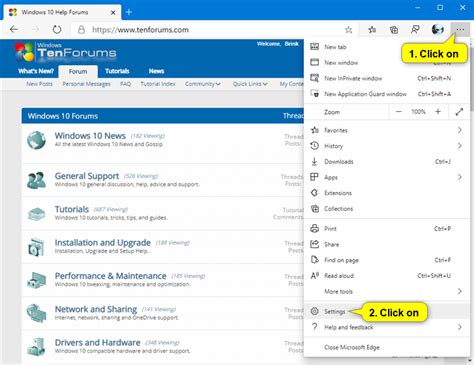Click the Installation and Upgrade forum icon

36,247
